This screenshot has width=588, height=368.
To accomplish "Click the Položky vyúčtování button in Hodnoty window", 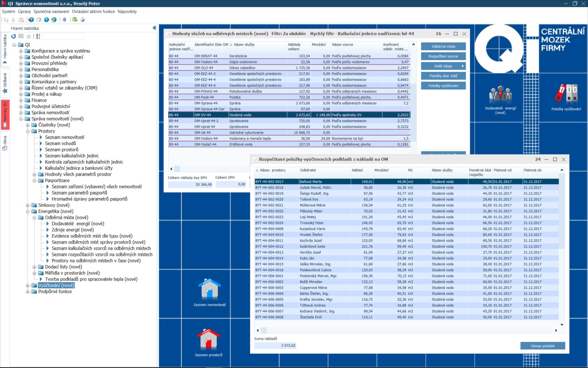I will click(443, 86).
